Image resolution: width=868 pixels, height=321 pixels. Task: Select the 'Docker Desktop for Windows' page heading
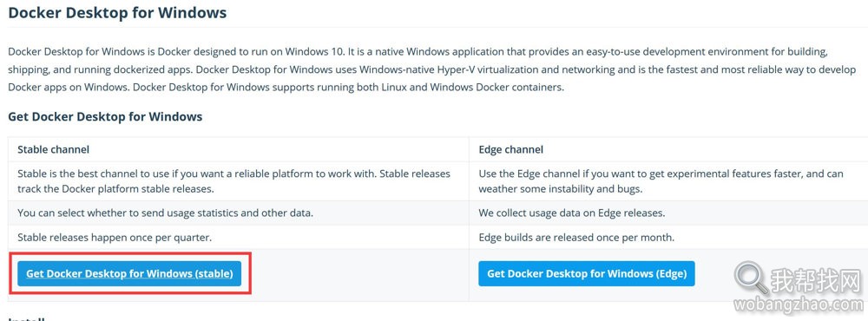[117, 13]
